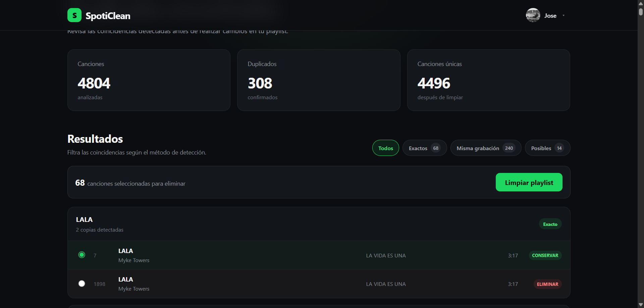Screen dimensions: 644x308
Task: Show Misma grabación matches
Action: pyautogui.click(x=486, y=148)
